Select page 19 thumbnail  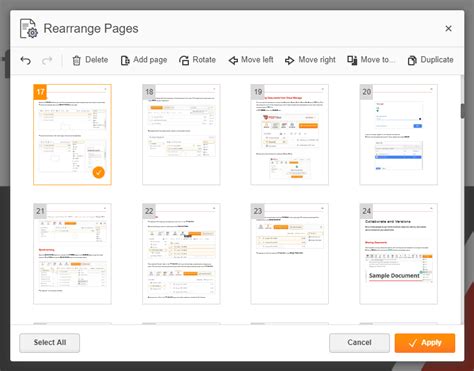[x=289, y=134]
